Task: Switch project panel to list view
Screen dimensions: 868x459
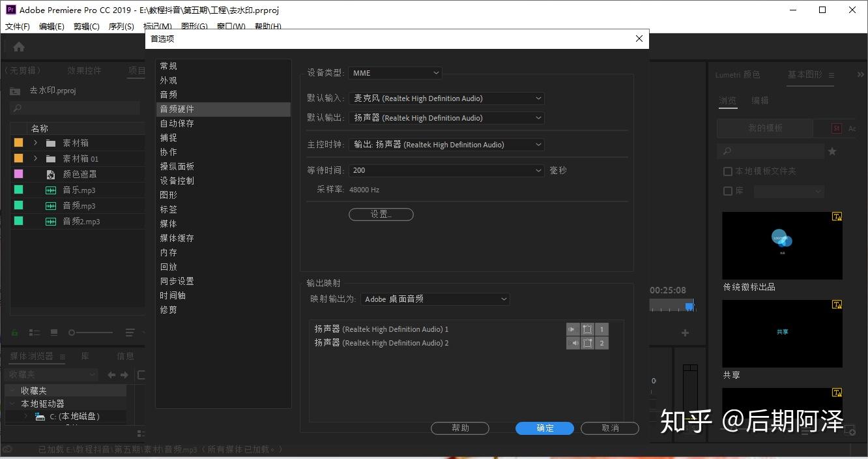Action: pos(35,333)
